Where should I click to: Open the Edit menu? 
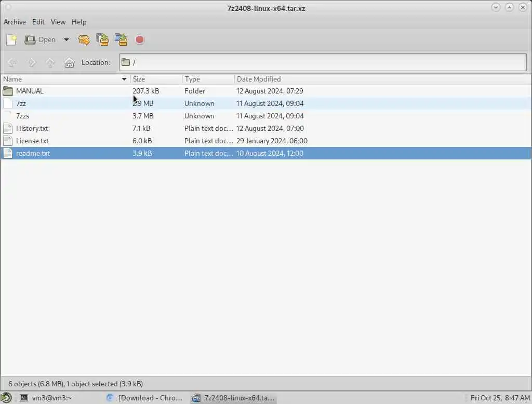click(x=38, y=22)
